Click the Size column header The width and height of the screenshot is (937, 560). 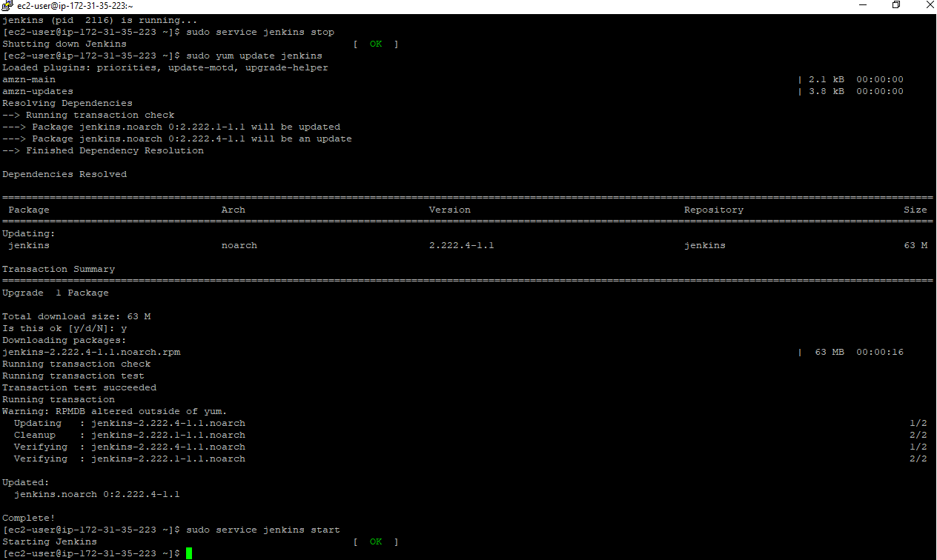click(916, 210)
